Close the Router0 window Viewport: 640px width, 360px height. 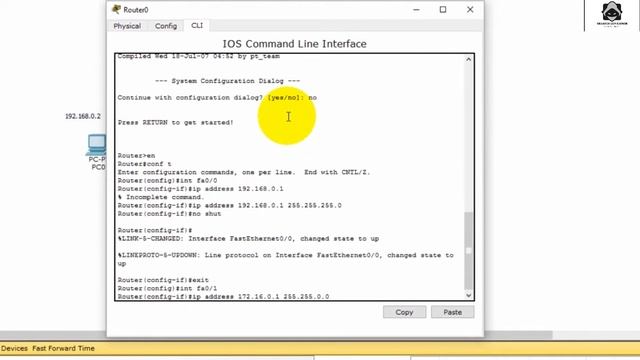click(x=470, y=9)
